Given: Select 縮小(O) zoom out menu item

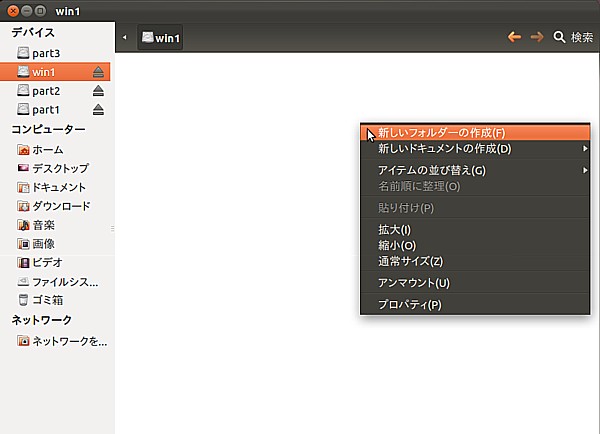Looking at the screenshot, I should point(475,245).
